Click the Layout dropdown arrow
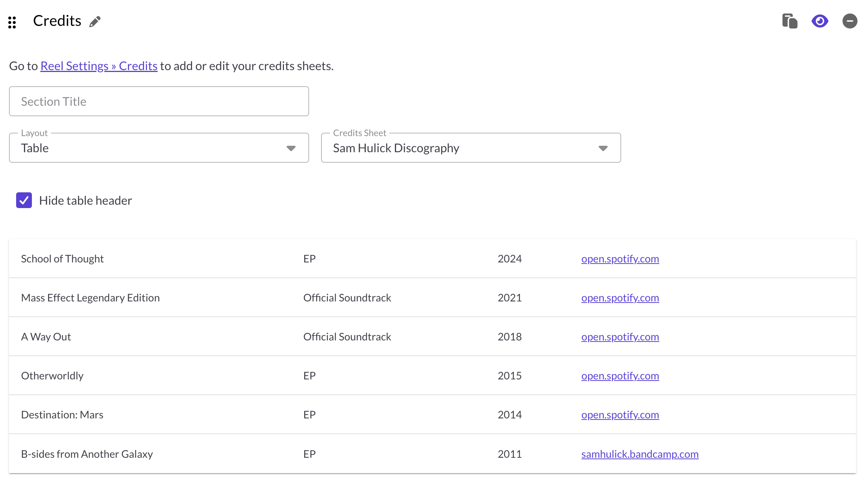This screenshot has height=481, width=868. [291, 148]
